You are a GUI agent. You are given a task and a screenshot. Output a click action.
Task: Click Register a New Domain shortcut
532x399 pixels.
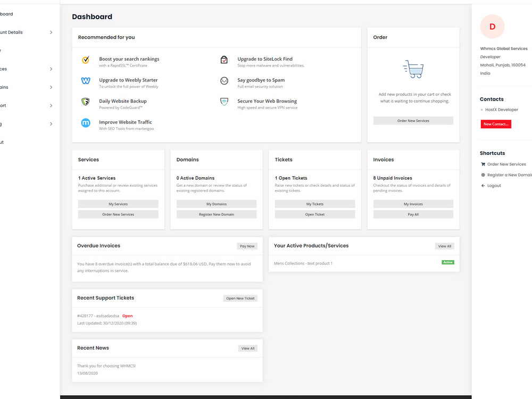coord(510,175)
